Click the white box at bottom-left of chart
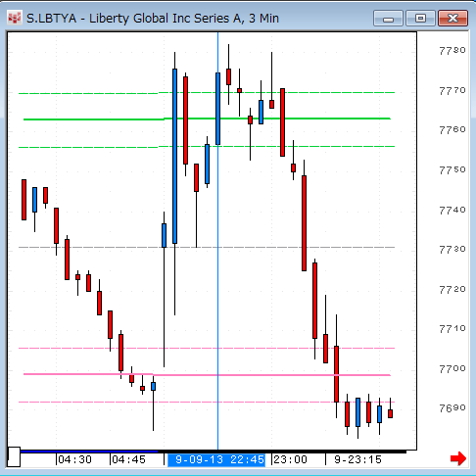 pos(14,457)
